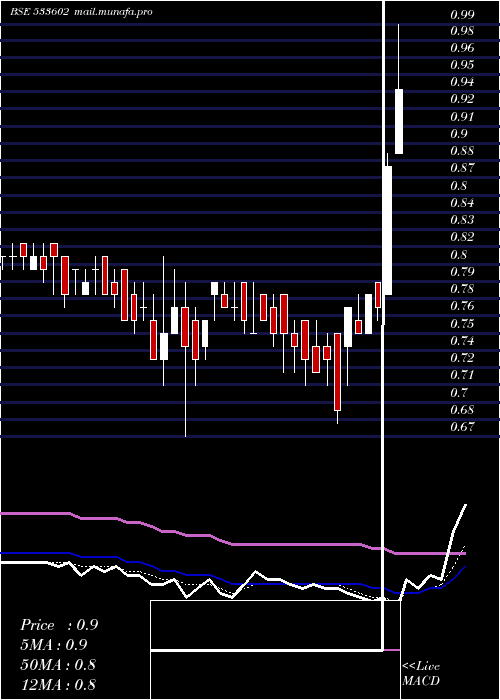The image size is (500, 700).
Task: Select the 0.9 price axis label
Action: click(x=459, y=134)
